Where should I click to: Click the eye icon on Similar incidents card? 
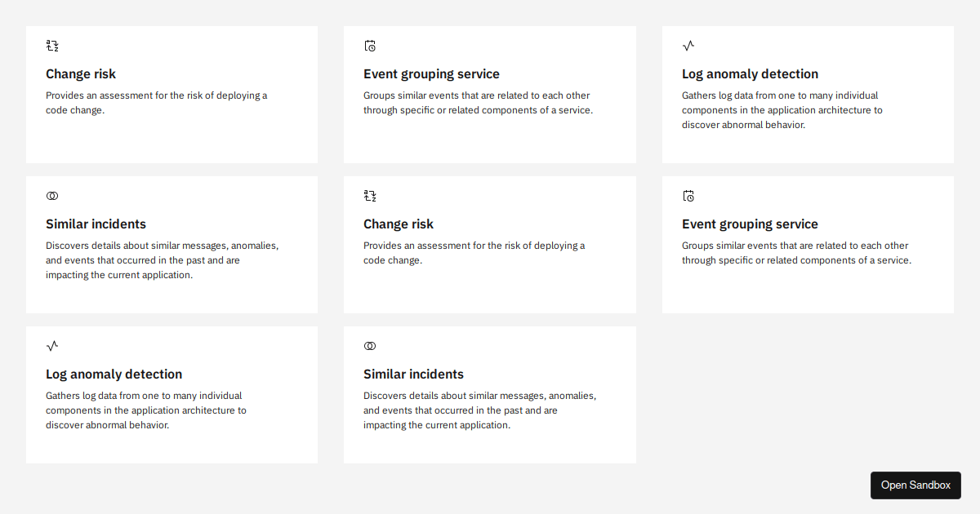[51, 196]
